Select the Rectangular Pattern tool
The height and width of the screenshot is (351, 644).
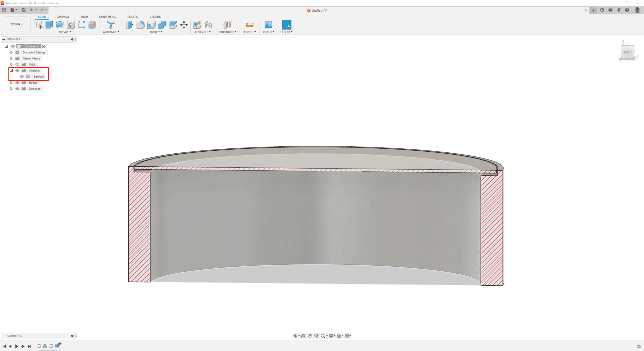pos(81,25)
